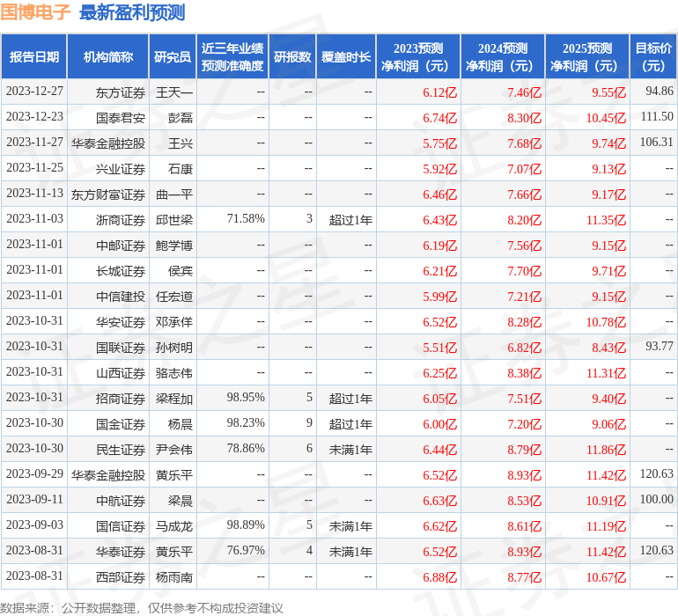This screenshot has width=678, height=616.
Task: Select the 报告日期 column header
Action: (x=34, y=56)
